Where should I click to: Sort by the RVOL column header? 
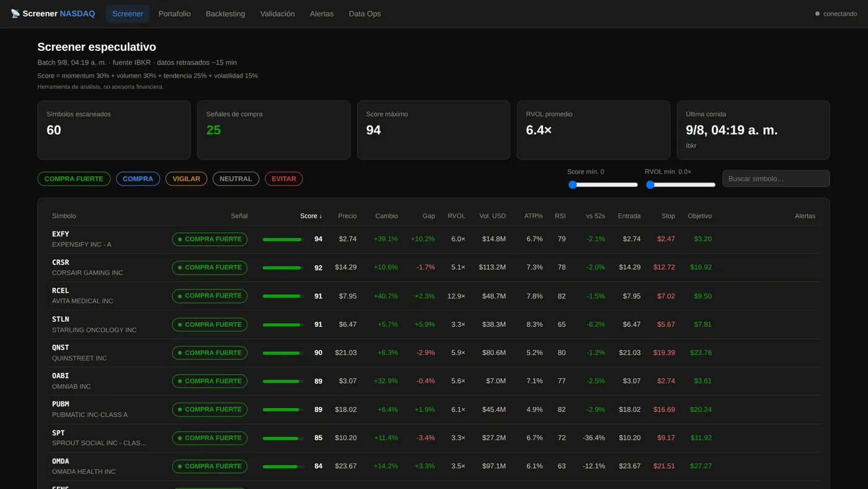click(x=456, y=216)
